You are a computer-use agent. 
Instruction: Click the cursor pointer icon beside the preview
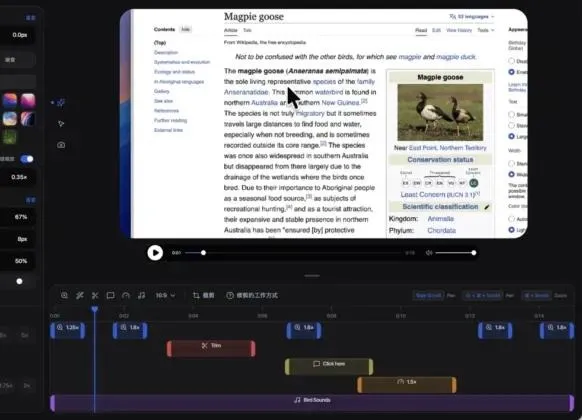(x=61, y=124)
